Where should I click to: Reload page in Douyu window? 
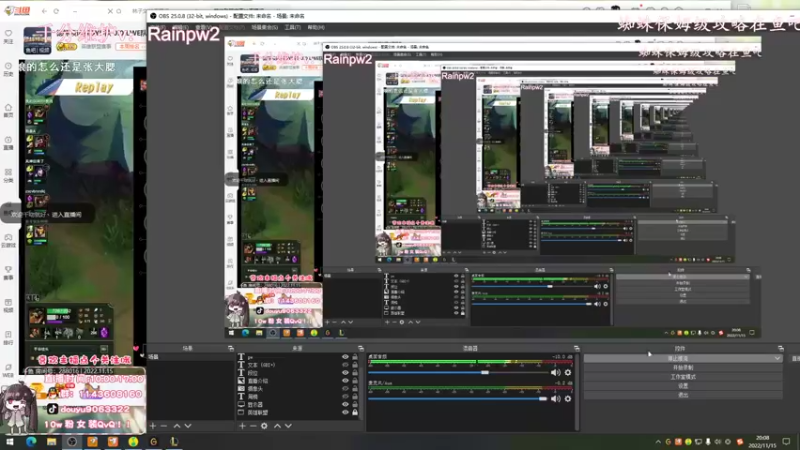coord(56,11)
